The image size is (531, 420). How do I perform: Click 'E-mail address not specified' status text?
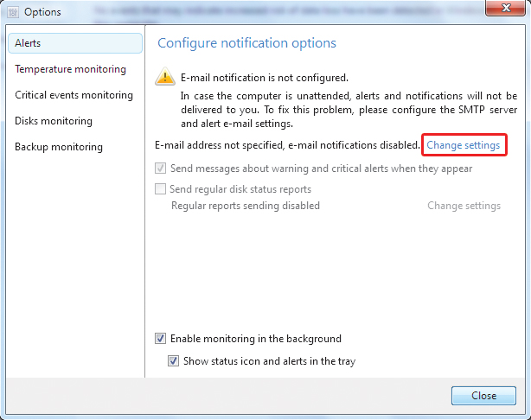(287, 145)
